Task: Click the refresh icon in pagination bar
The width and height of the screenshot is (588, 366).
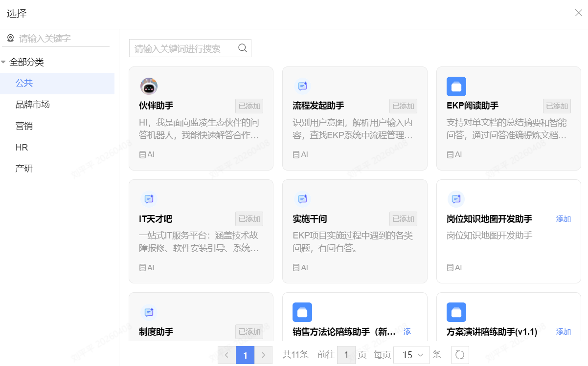Action: click(x=460, y=355)
